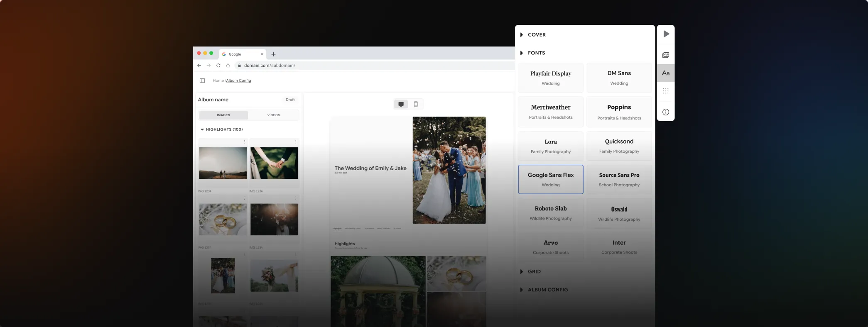Select the wedding rings thumbnail in Highlights

[223, 220]
